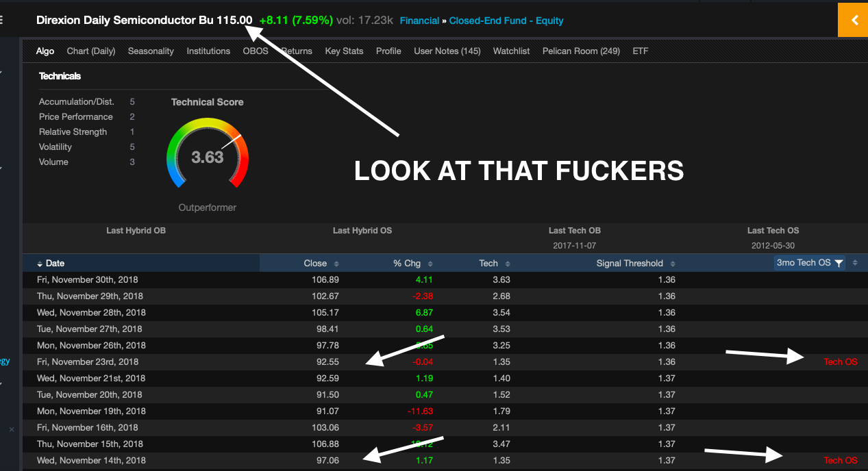Click the filter icon in 3mo Tech OS
Viewport: 868px width, 471px height.
tap(839, 263)
